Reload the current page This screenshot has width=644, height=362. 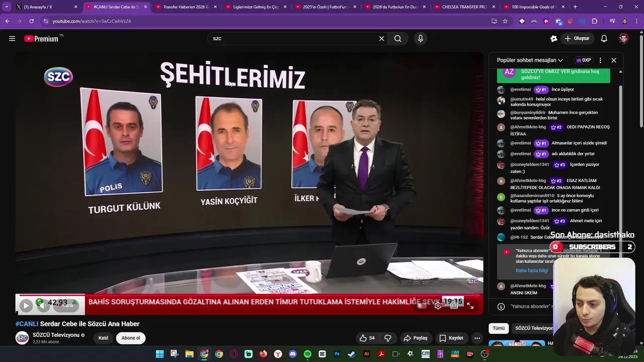tap(32, 21)
